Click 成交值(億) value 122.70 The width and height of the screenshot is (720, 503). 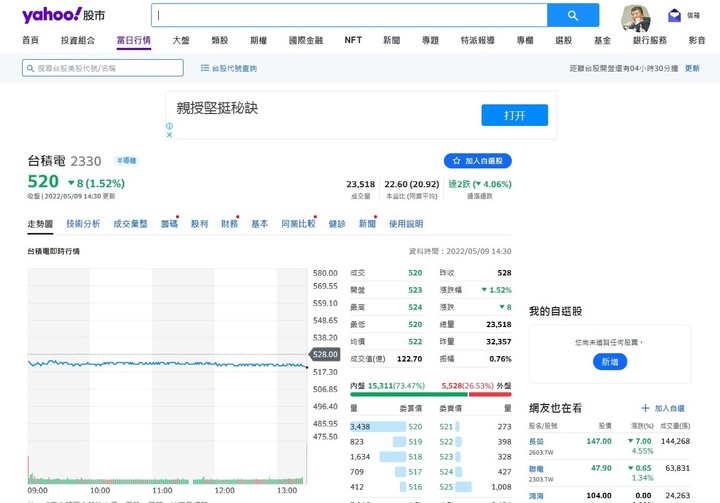pyautogui.click(x=410, y=359)
